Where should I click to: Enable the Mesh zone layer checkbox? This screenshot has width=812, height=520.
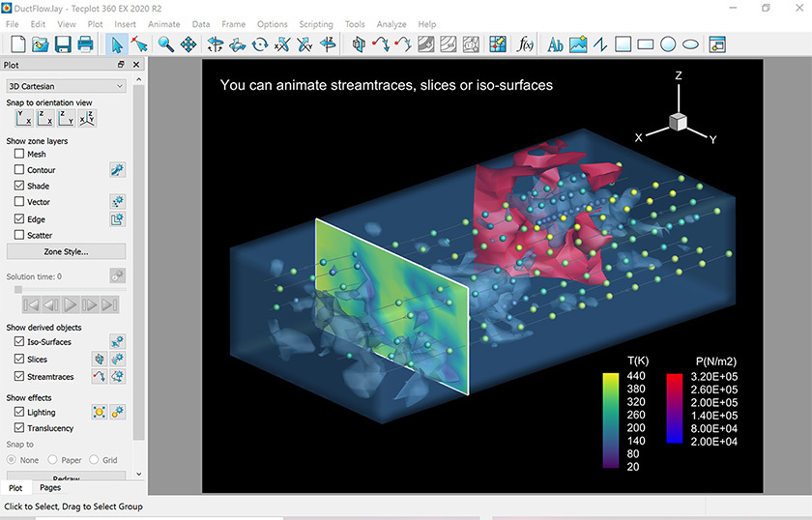click(x=19, y=154)
